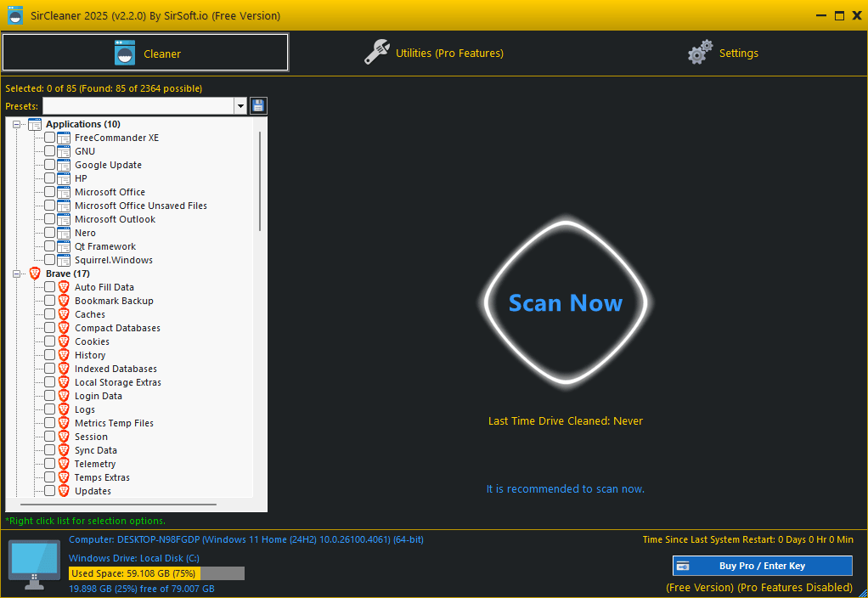The image size is (868, 598).
Task: Click inside the Presets combo box field
Action: 138,106
